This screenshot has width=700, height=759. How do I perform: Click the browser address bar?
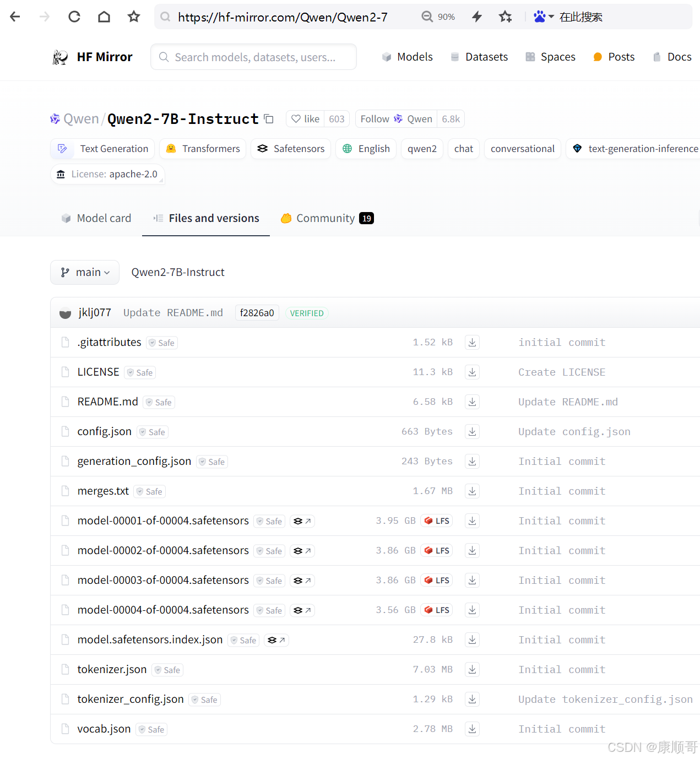(x=283, y=17)
